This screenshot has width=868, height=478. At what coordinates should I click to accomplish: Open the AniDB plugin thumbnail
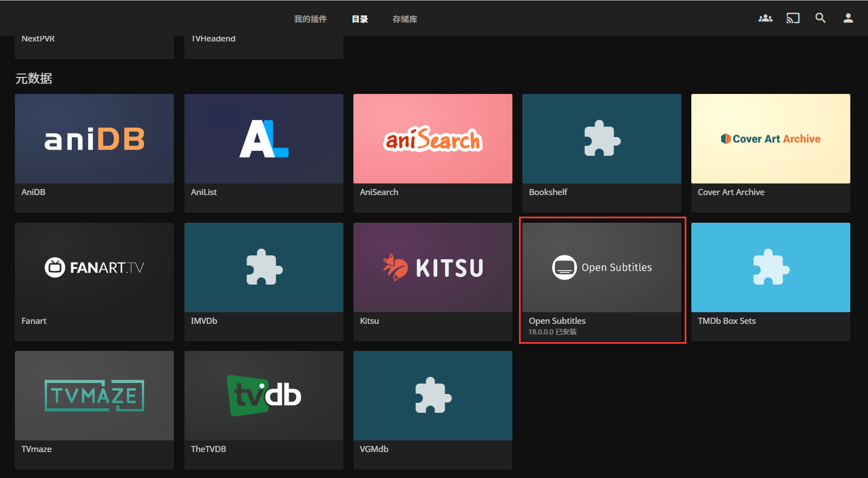click(x=94, y=139)
